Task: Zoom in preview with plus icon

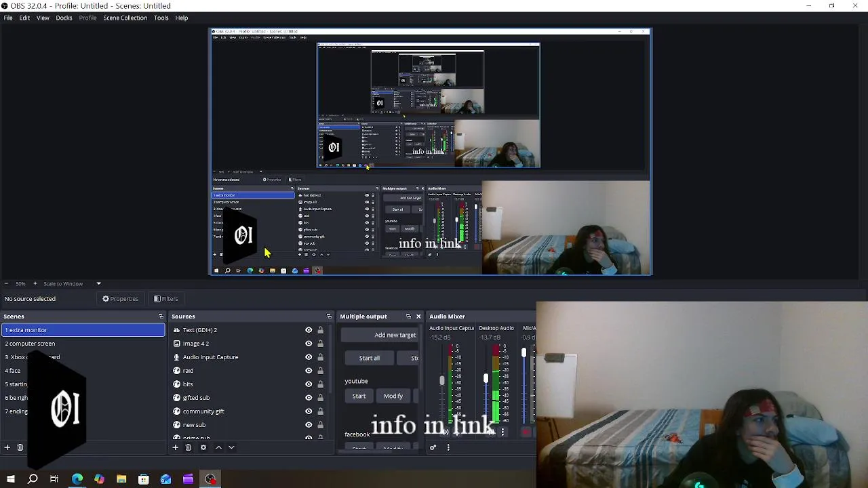Action: pos(35,283)
